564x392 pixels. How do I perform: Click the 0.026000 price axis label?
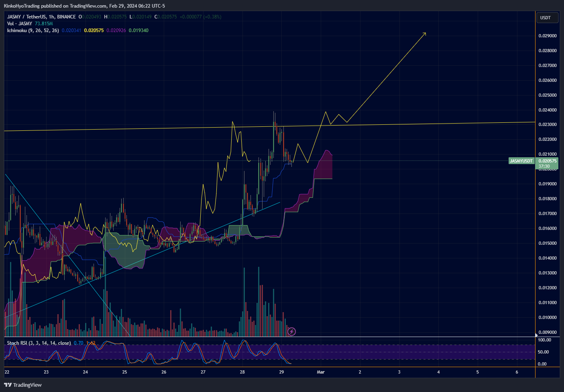548,80
